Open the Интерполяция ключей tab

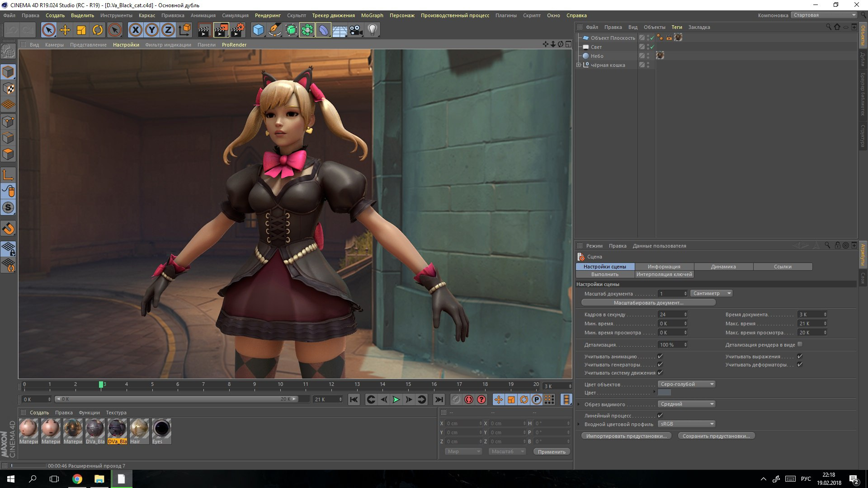coord(664,275)
